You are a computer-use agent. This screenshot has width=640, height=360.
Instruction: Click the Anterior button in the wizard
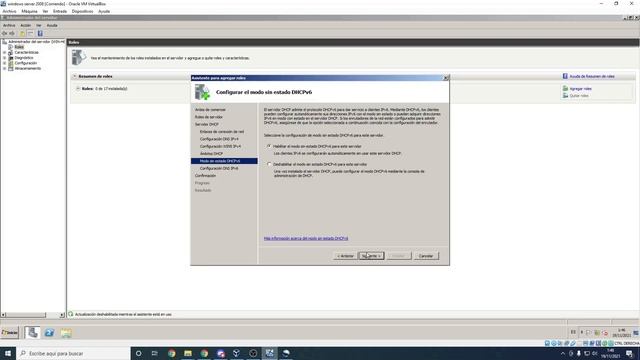tap(345, 256)
